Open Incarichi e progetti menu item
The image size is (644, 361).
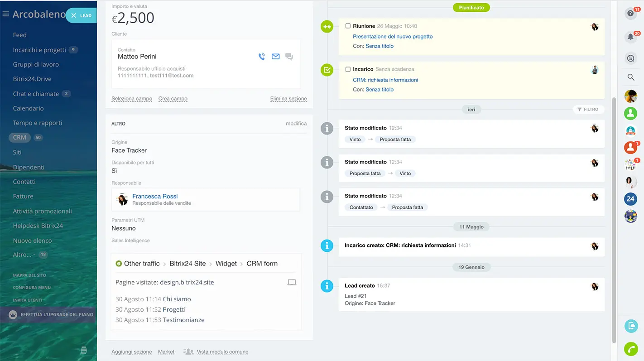click(39, 50)
